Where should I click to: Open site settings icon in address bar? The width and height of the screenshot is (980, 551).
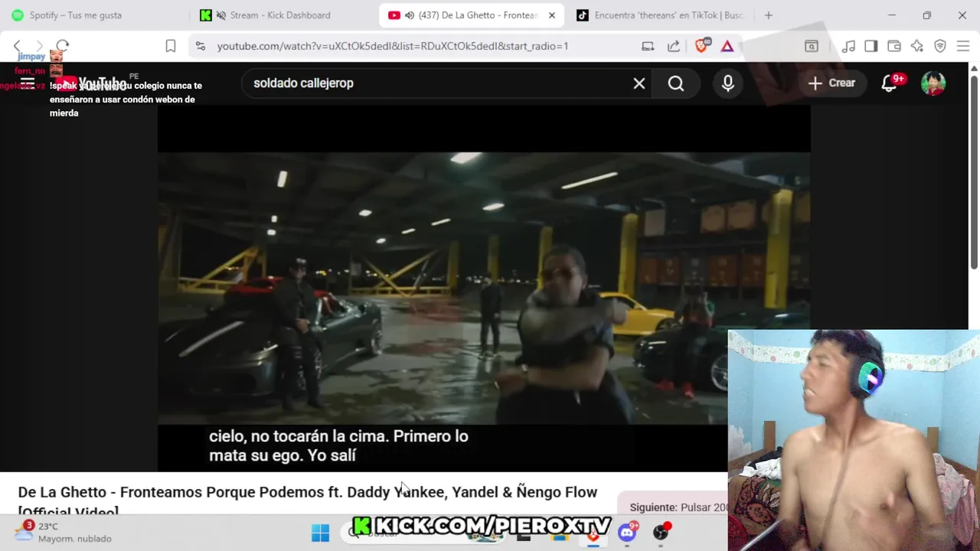201,46
